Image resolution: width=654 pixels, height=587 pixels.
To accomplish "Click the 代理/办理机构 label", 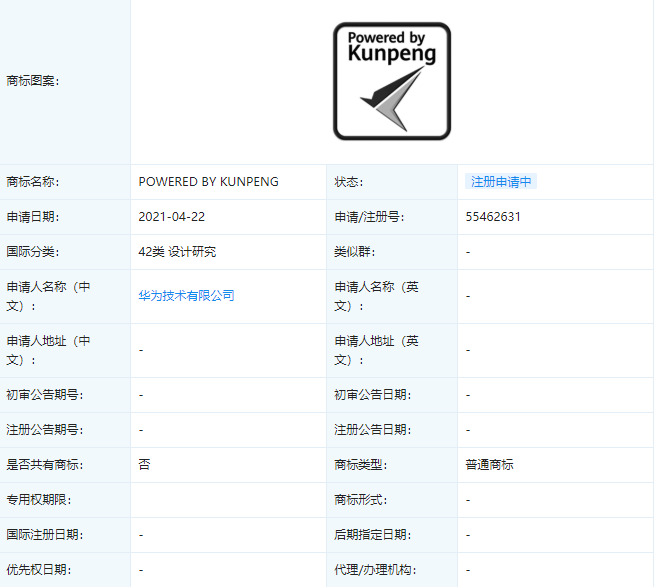I will point(375,570).
